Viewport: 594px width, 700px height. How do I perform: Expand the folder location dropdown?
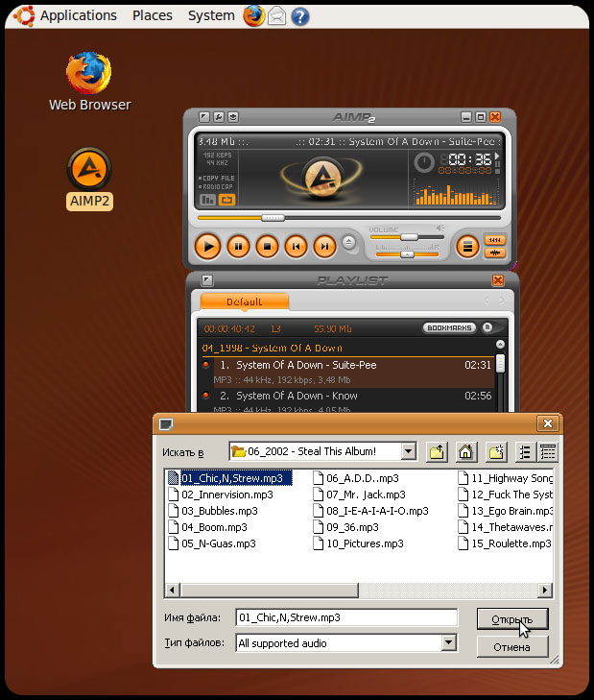coord(409,451)
